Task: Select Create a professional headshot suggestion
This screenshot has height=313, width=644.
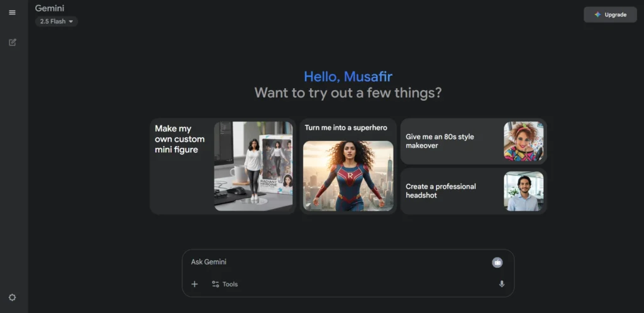Action: 474,191
